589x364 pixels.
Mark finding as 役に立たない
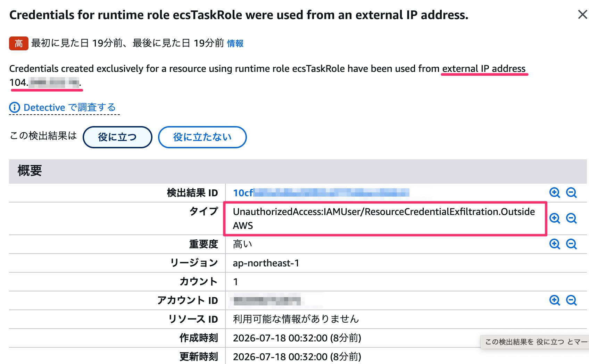202,137
